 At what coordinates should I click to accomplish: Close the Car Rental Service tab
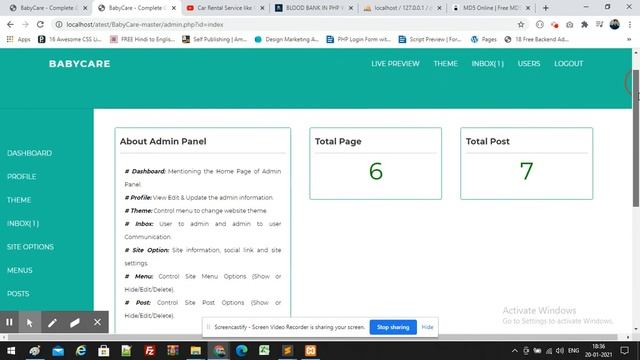(x=262, y=8)
